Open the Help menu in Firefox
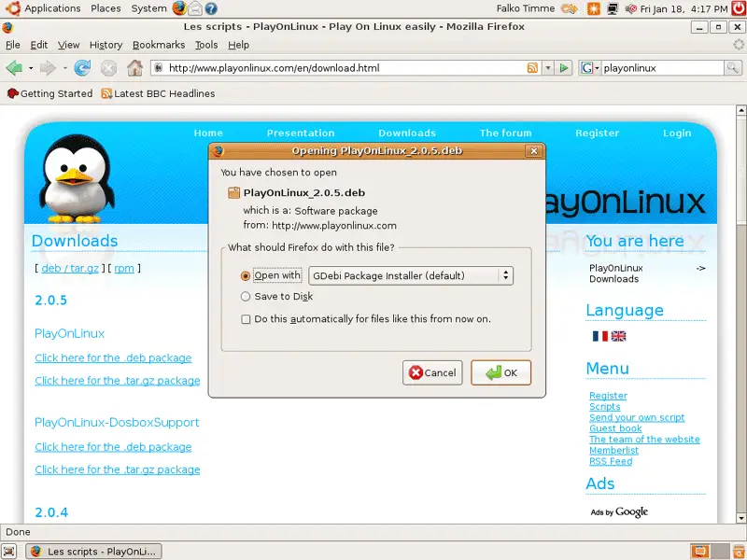The image size is (747, 560). [238, 45]
